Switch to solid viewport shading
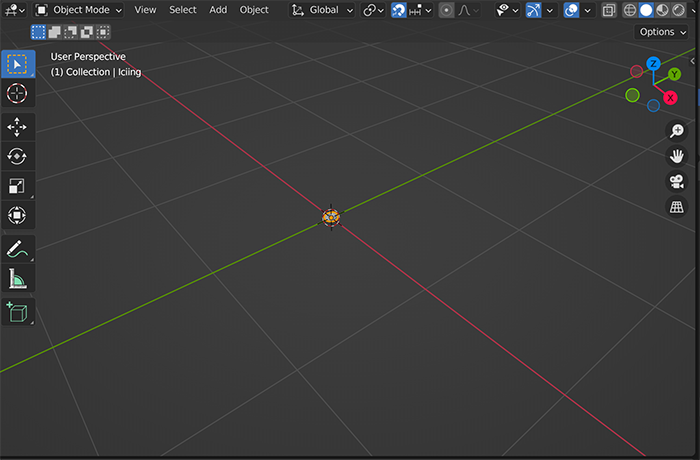Image resolution: width=700 pixels, height=460 pixels. [646, 10]
